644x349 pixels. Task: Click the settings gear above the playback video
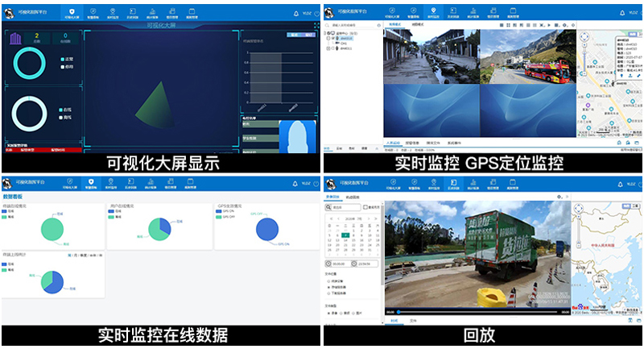coord(559,196)
